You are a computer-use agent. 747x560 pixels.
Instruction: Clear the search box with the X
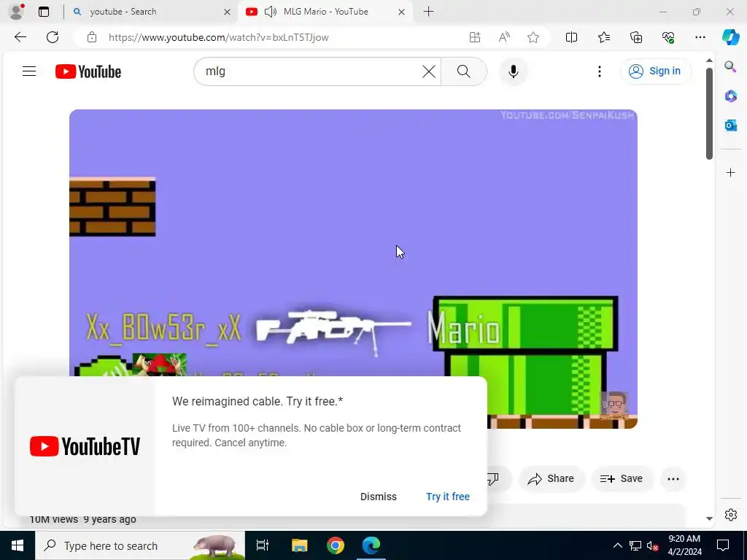[428, 71]
